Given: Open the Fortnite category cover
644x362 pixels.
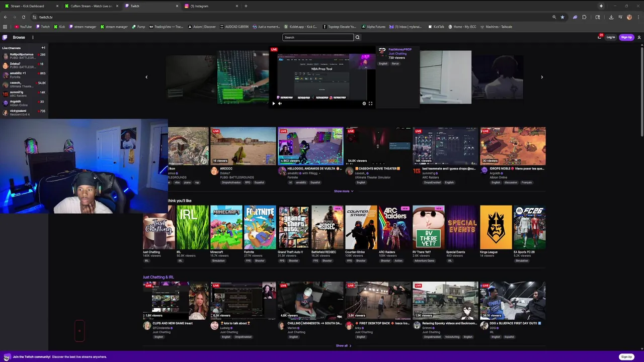Looking at the screenshot, I should click(x=260, y=227).
